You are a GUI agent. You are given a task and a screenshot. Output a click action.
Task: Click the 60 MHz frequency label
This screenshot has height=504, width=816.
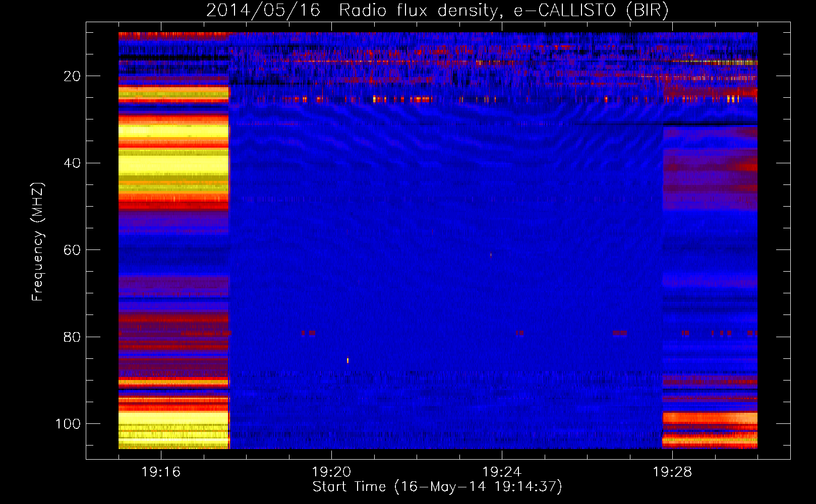[72, 250]
